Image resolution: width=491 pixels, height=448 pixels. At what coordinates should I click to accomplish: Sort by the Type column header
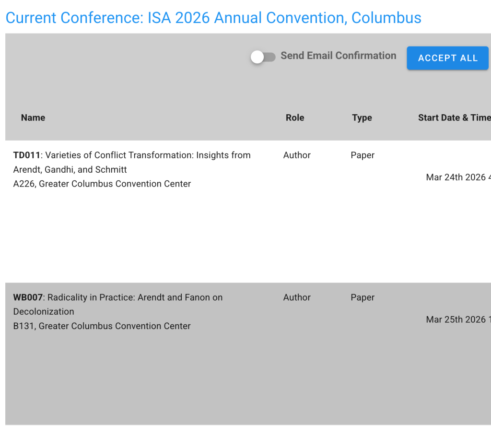pyautogui.click(x=362, y=118)
